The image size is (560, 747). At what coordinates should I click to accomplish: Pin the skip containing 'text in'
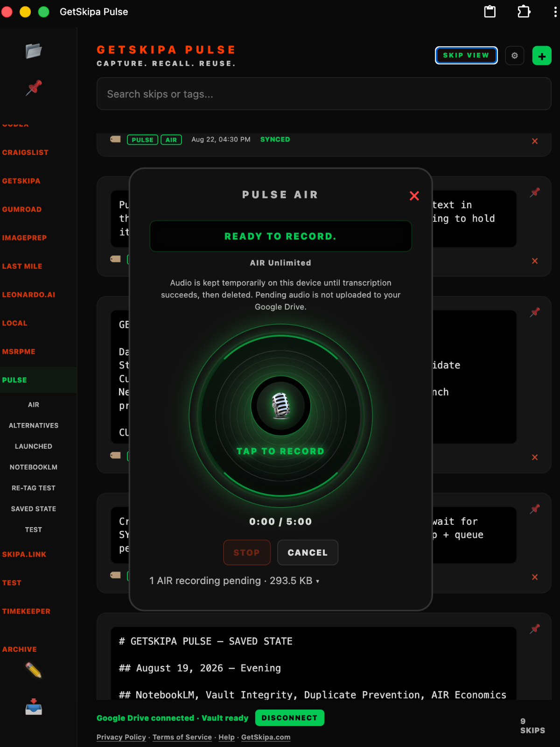point(535,192)
